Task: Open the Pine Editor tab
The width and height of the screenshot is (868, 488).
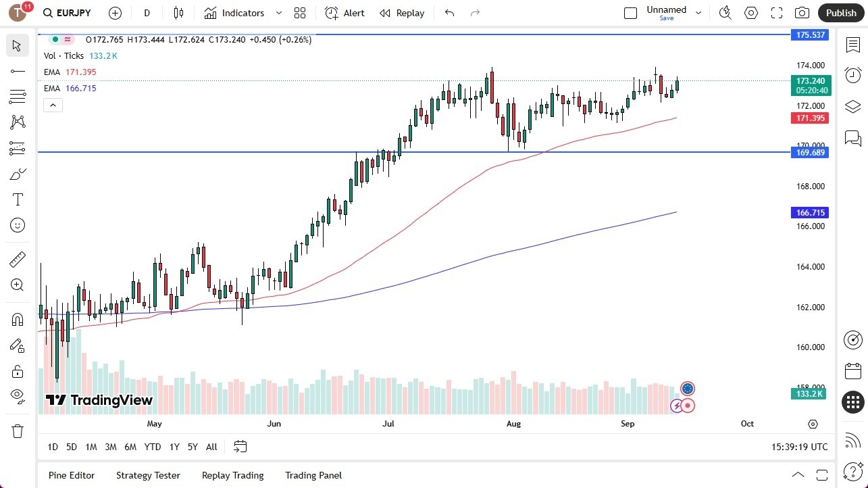Action: (71, 475)
